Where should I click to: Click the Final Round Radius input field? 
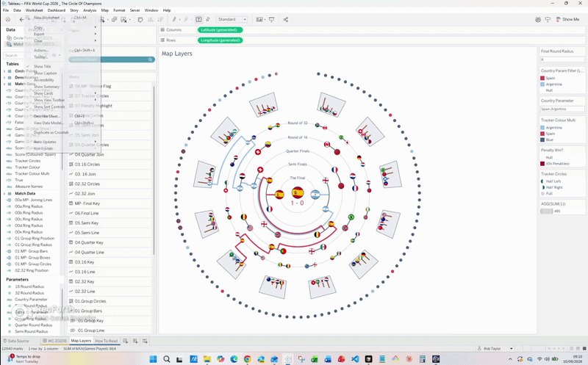click(x=562, y=59)
